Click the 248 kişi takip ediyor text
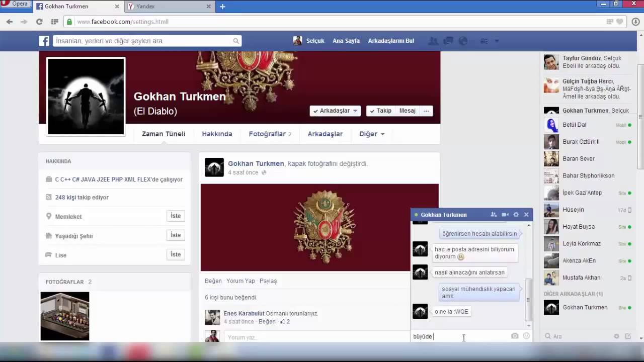The height and width of the screenshot is (362, 644). pos(82,198)
